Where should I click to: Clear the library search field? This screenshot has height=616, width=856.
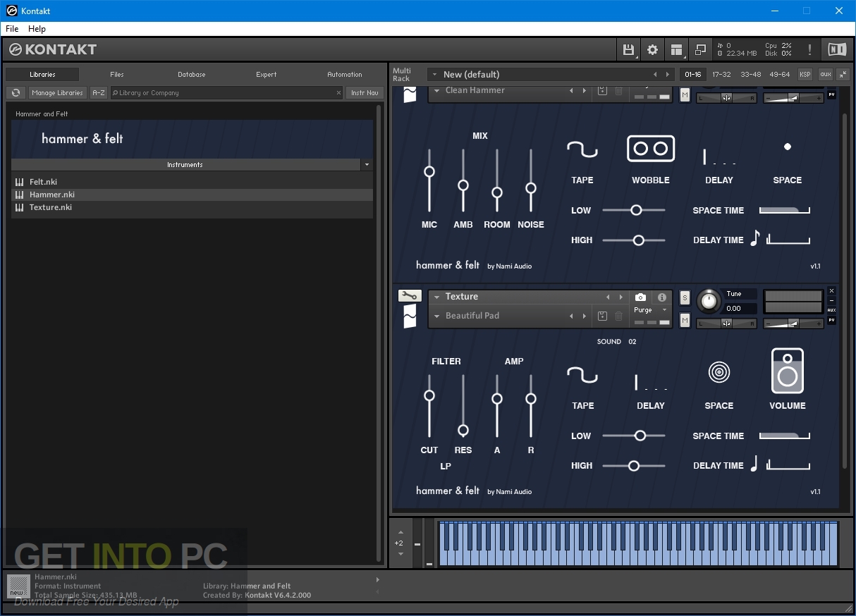click(338, 93)
